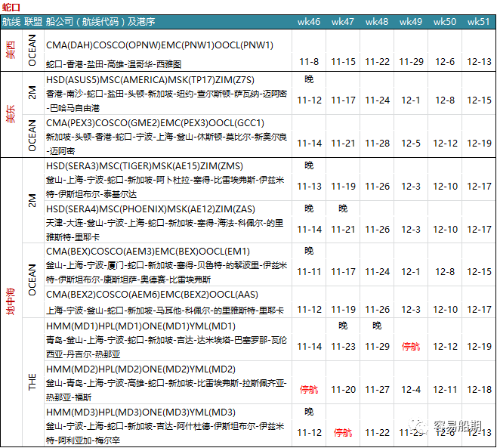This screenshot has width=497, height=448.
Task: Select the 11-15 date cell
Action: point(343,61)
